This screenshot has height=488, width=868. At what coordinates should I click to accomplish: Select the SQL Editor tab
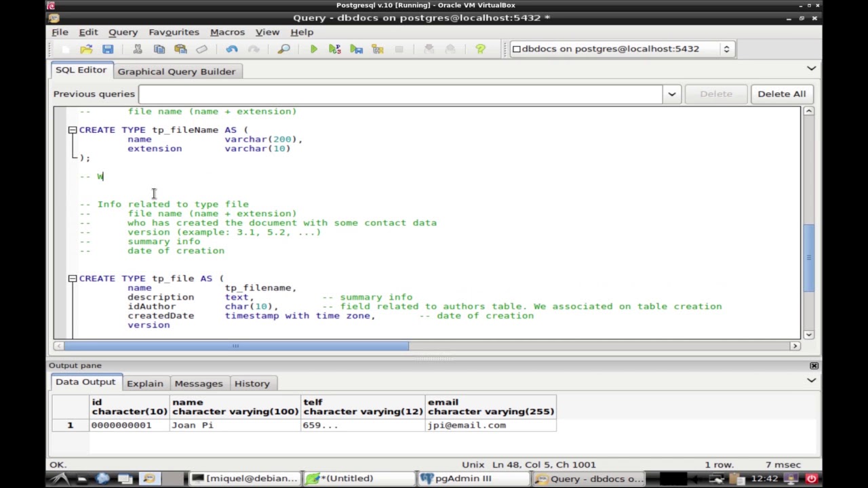pos(81,70)
